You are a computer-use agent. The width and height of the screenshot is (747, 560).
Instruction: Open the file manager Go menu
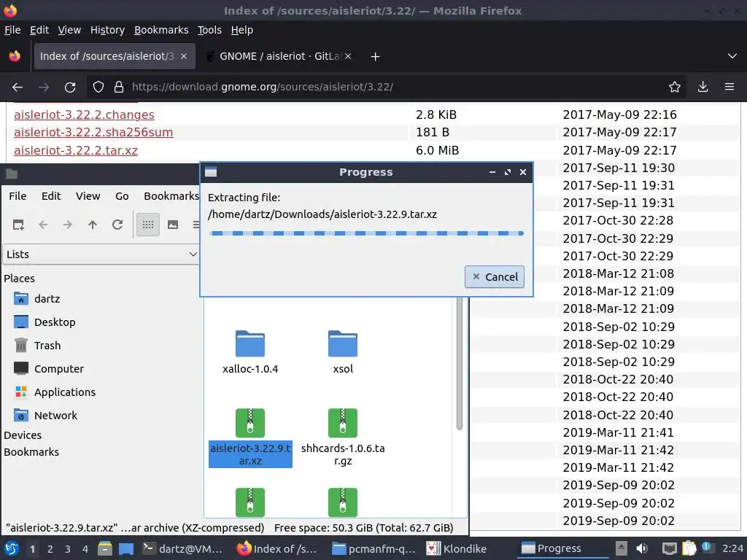point(122,196)
